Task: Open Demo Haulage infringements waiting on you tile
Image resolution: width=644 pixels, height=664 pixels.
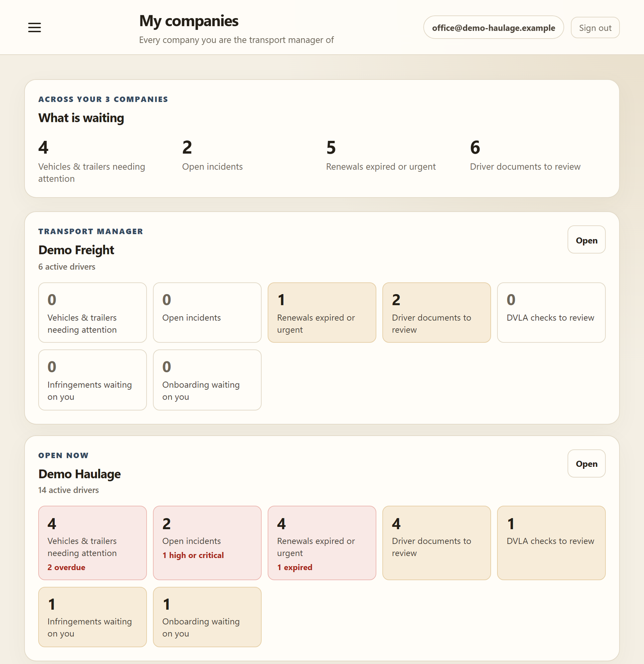Action: coord(93,617)
